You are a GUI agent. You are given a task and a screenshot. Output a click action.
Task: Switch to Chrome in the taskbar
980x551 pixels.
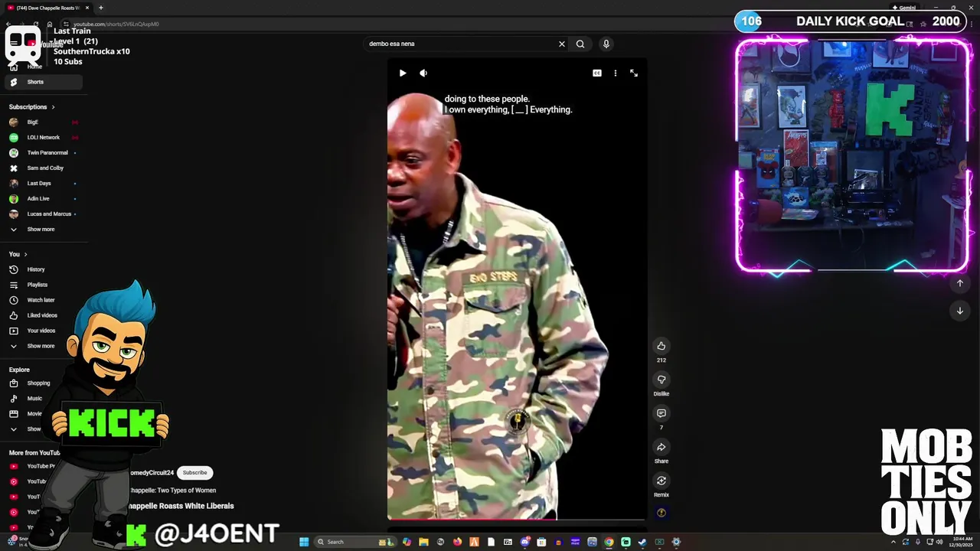[x=609, y=542]
